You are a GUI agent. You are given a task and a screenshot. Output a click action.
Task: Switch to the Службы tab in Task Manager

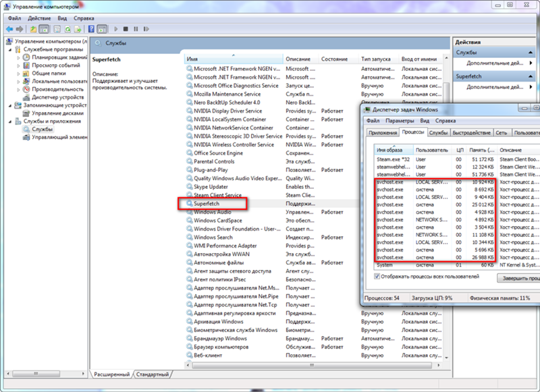438,133
